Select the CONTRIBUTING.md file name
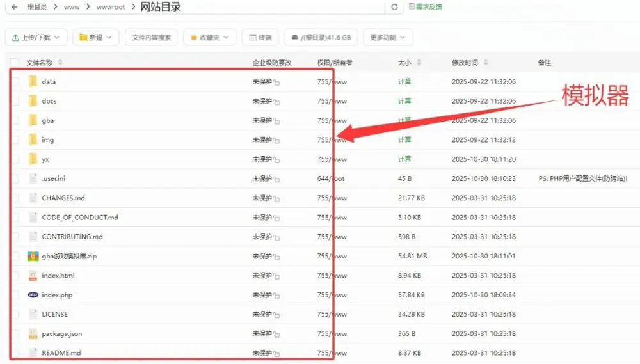Viewport: 640px width, 364px height. [x=72, y=237]
